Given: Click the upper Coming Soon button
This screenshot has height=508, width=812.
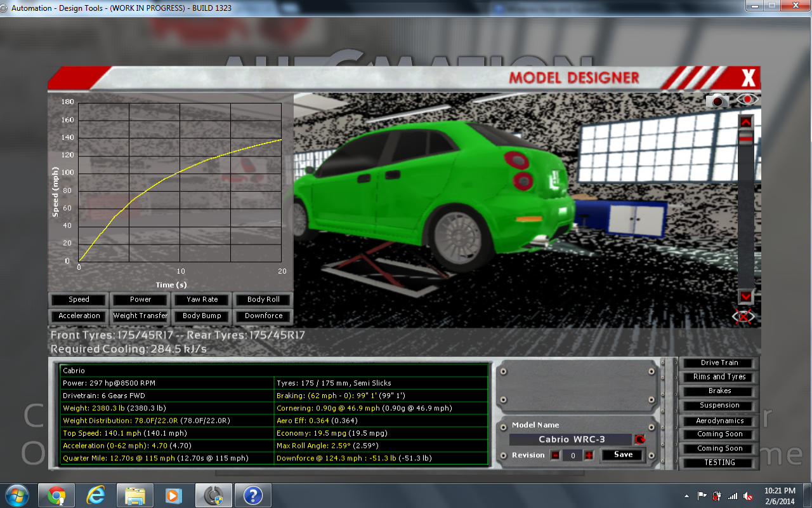Looking at the screenshot, I should coord(719,434).
